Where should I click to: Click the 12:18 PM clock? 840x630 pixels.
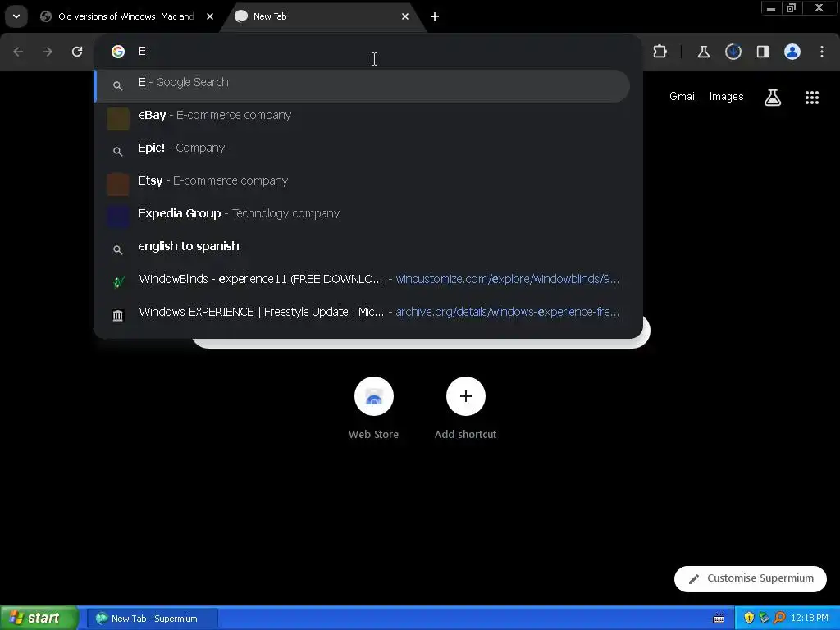click(810, 619)
